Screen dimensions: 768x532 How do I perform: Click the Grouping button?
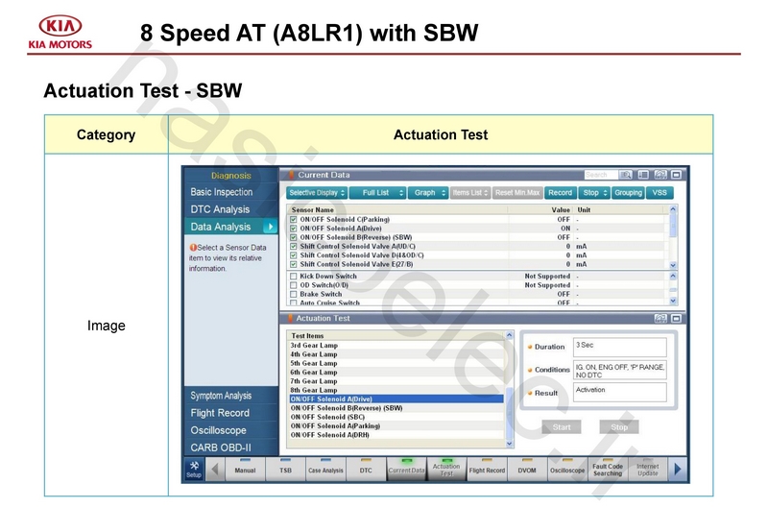tap(628, 192)
